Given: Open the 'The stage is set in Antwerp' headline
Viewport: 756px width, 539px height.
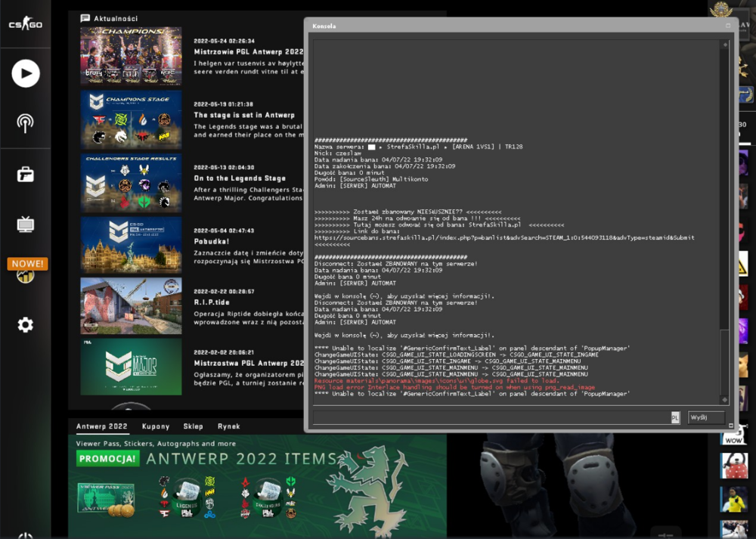Looking at the screenshot, I should (x=244, y=115).
